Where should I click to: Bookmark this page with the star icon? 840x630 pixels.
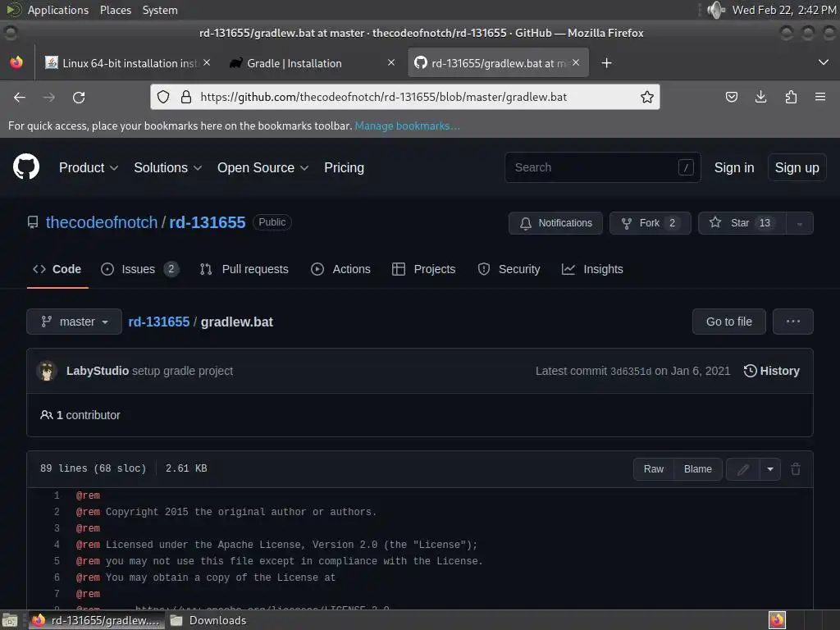[646, 97]
